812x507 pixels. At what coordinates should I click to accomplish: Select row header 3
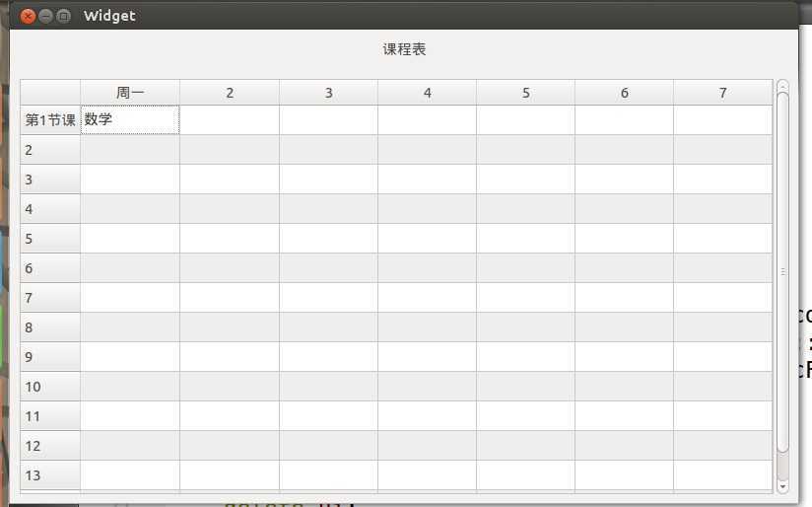tap(50, 180)
